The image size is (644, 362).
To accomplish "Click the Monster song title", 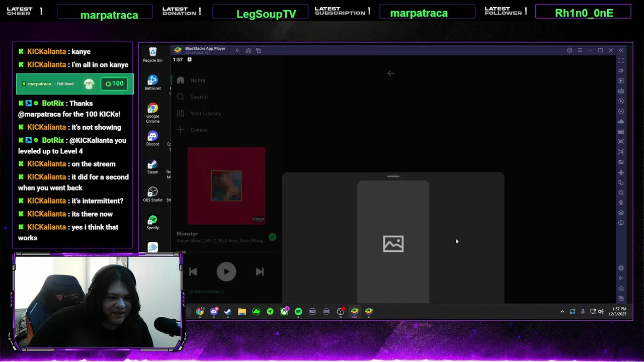I will click(x=187, y=234).
